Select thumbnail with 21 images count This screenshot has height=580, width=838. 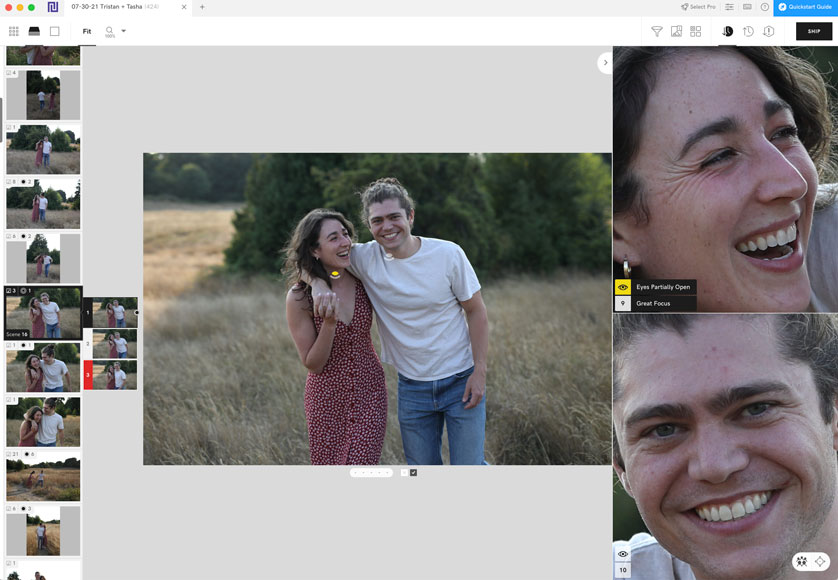point(43,476)
